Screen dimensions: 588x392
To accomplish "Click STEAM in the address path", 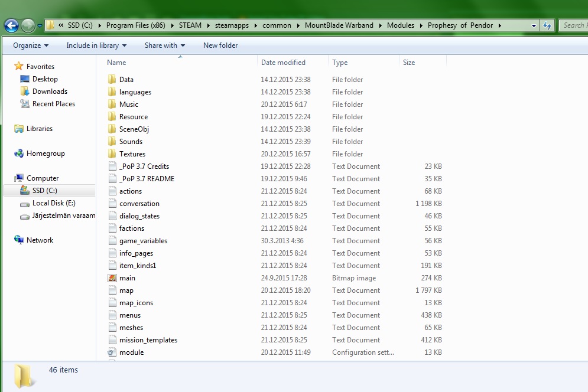I will 190,25.
